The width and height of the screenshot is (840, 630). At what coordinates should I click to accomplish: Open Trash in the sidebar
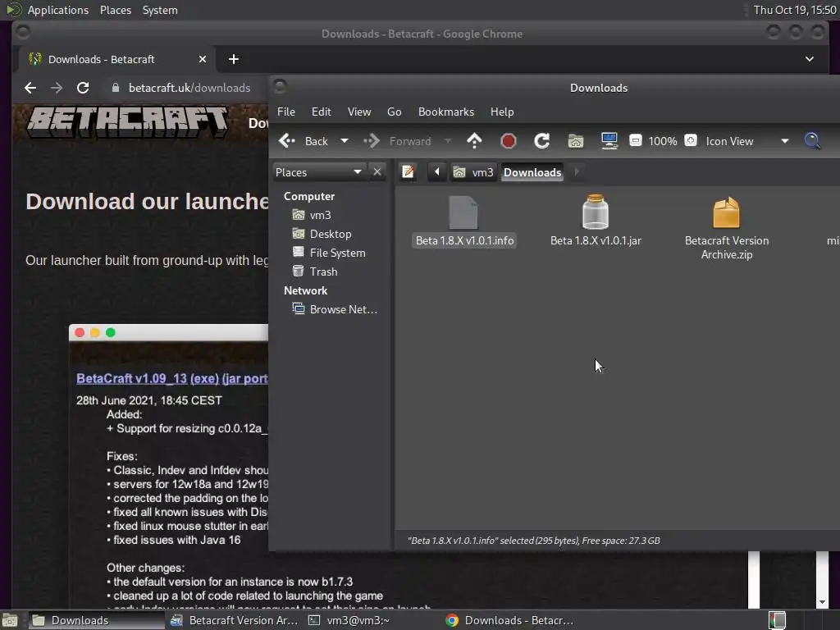314,272
